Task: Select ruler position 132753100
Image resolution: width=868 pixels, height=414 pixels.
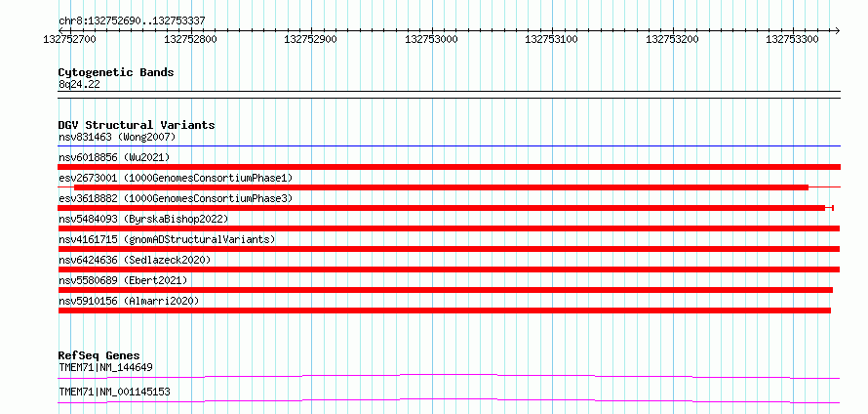Action: point(551,39)
